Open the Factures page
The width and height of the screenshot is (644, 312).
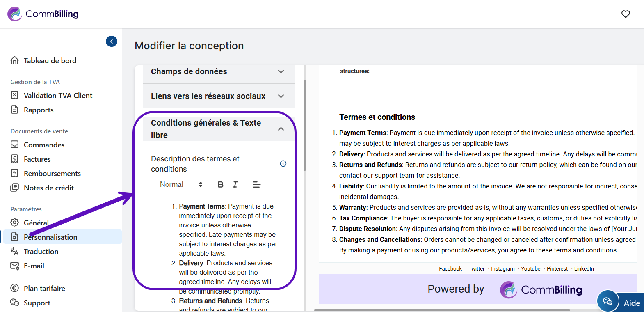click(x=37, y=159)
